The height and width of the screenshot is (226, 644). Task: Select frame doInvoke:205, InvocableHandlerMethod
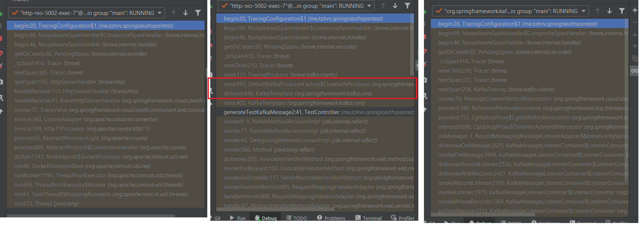coord(315,159)
